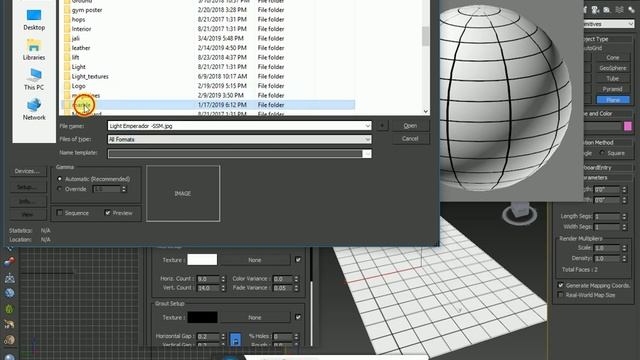This screenshot has height=360, width=640.
Task: Click the blue sphere icon in left toolbar
Action: (x=9, y=293)
